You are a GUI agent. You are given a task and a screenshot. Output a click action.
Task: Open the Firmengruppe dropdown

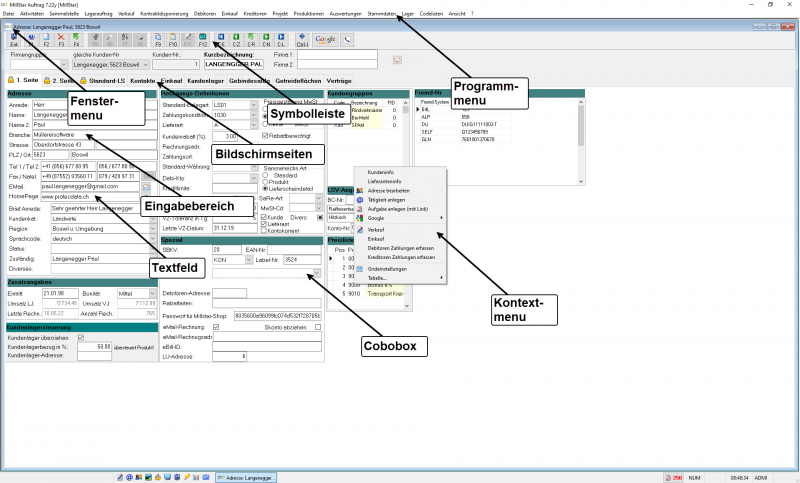[x=64, y=65]
